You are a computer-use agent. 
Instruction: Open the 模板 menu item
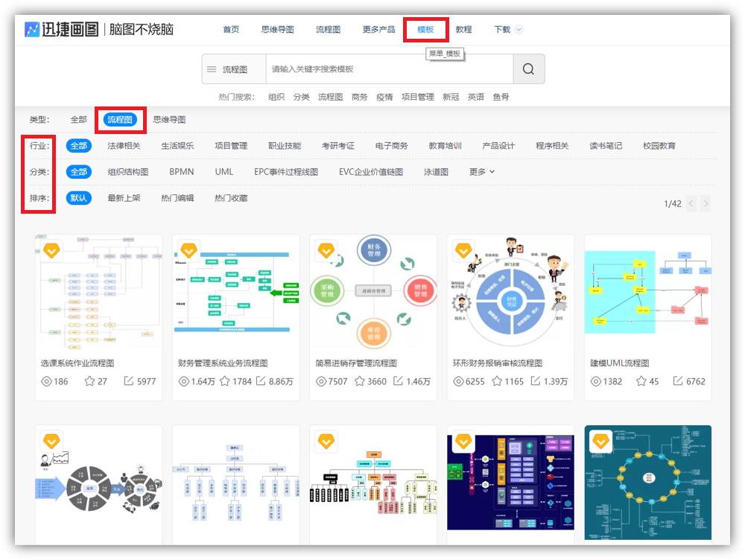(424, 29)
